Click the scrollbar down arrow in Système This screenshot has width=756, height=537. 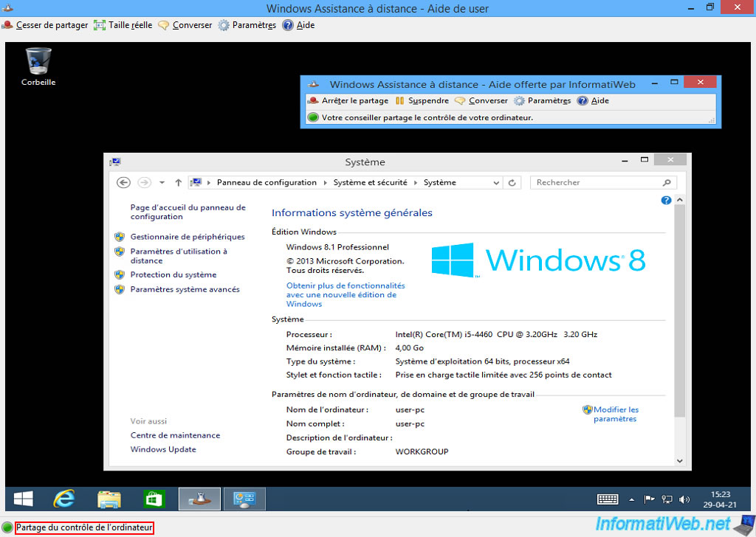pyautogui.click(x=679, y=461)
